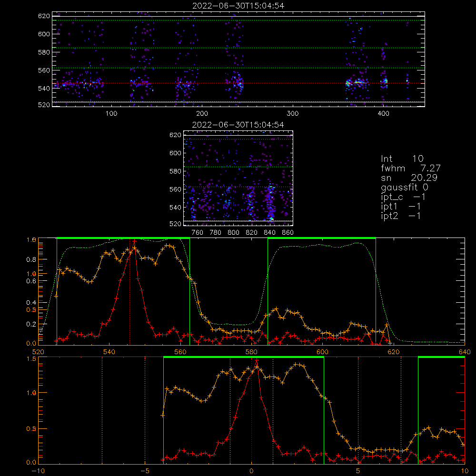Click x-axis label 200 of top spectrogram
The image size is (476, 476).
(x=202, y=114)
